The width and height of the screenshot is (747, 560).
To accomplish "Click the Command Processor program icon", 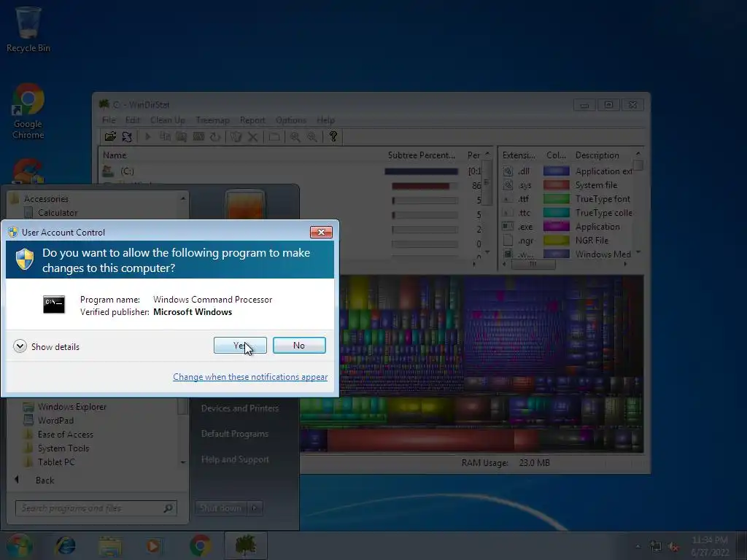I will click(54, 305).
